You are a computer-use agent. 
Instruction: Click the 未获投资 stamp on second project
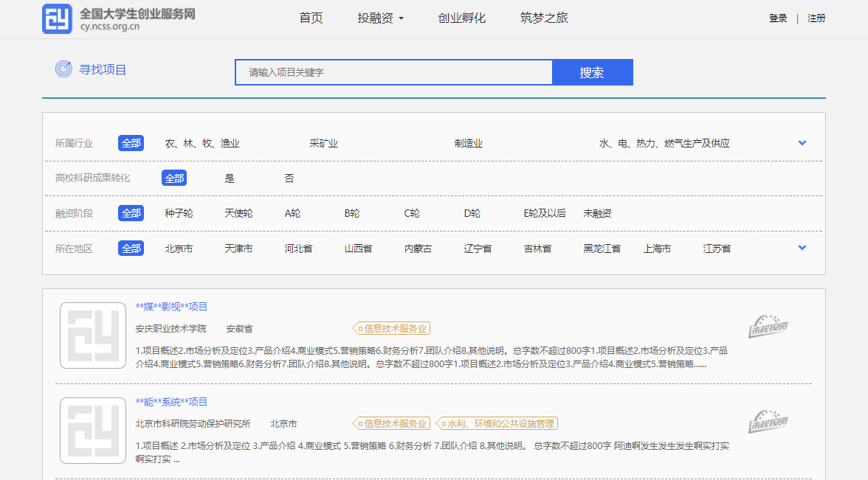(x=768, y=422)
